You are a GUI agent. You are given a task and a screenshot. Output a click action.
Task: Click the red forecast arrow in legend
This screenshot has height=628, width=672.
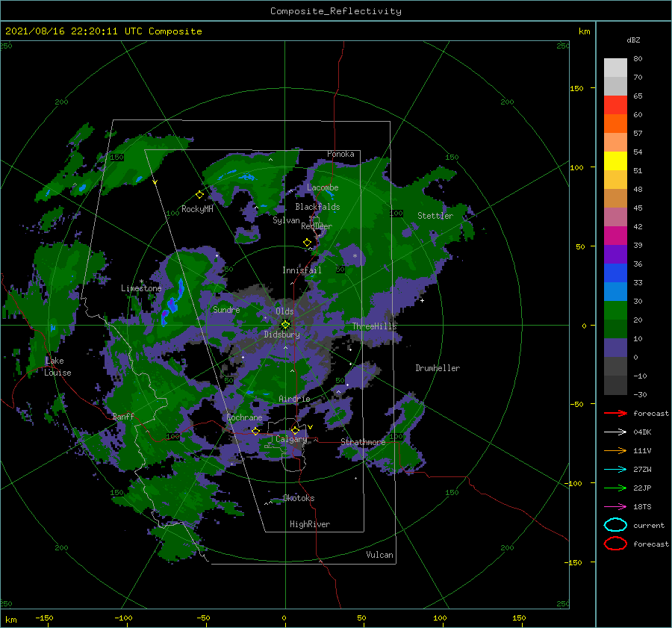click(615, 413)
